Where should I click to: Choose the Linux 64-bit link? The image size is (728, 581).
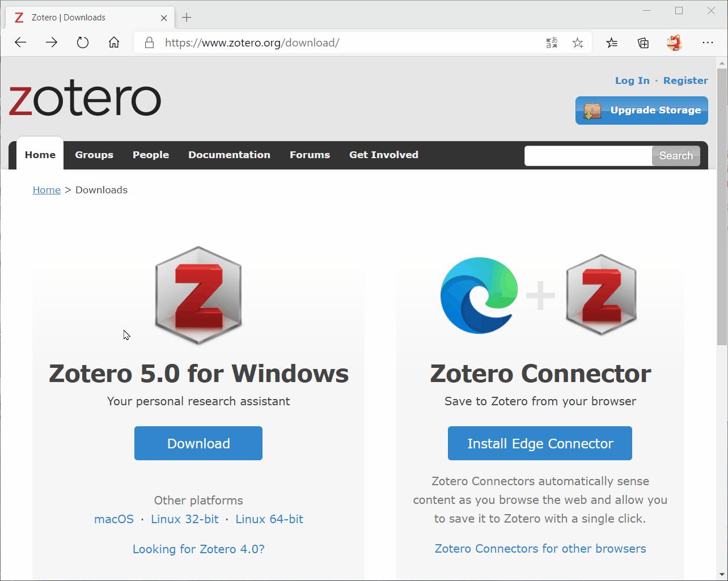click(x=269, y=519)
